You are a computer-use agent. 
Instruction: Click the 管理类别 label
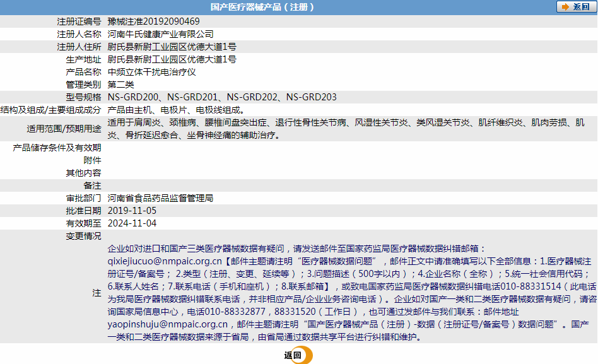click(x=83, y=85)
